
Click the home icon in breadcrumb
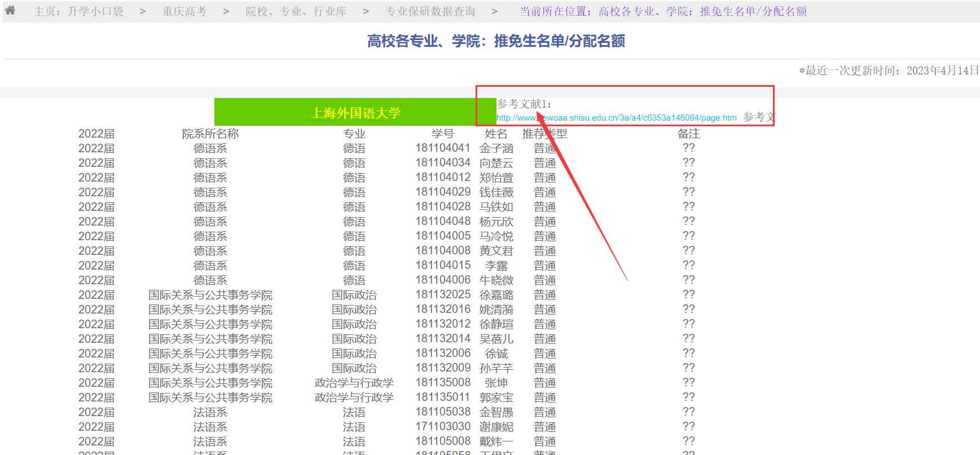(10, 10)
